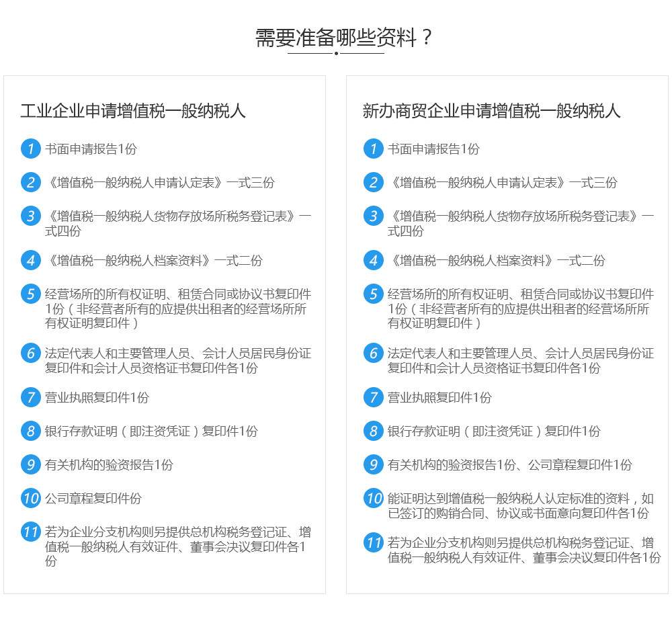Click 验资报告1份、公司章程复印件1份 in 新办商贸企业 list
Viewport: 672px width, 621px height.
[509, 465]
